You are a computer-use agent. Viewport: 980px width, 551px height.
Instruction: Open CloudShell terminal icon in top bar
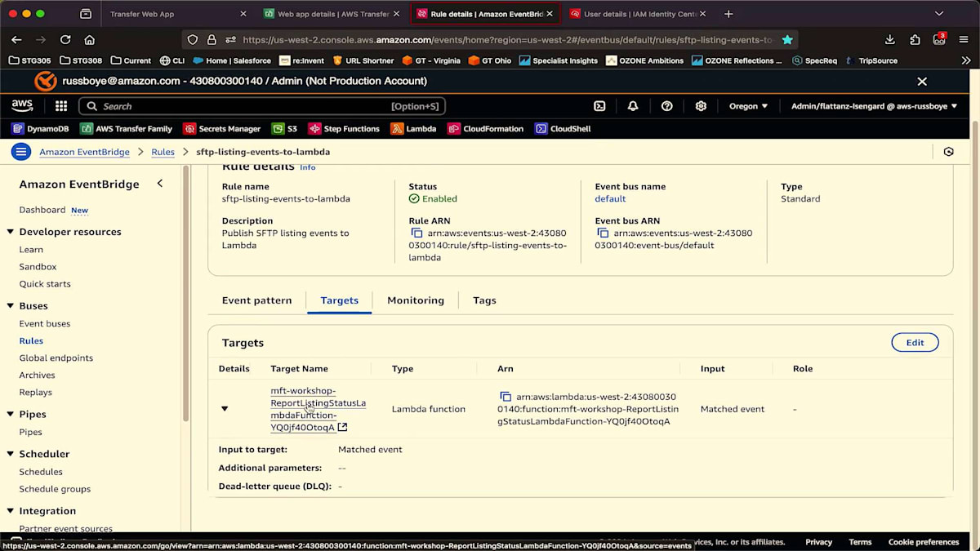click(x=599, y=106)
